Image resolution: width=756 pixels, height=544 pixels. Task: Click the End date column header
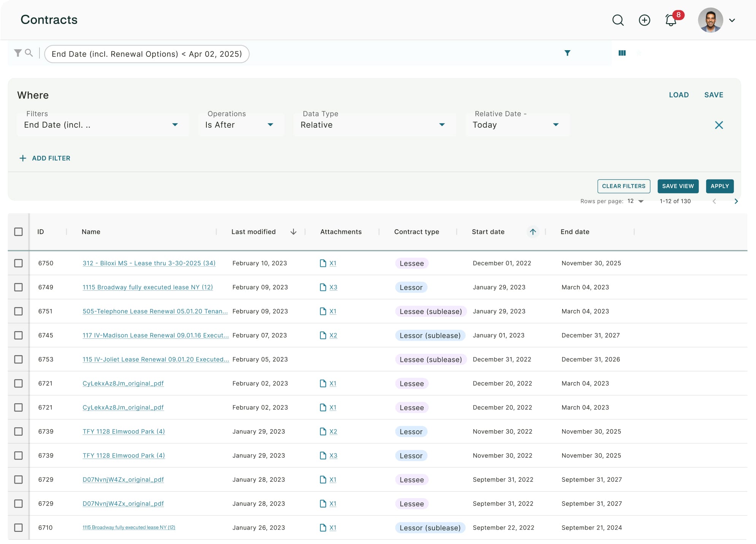click(575, 232)
